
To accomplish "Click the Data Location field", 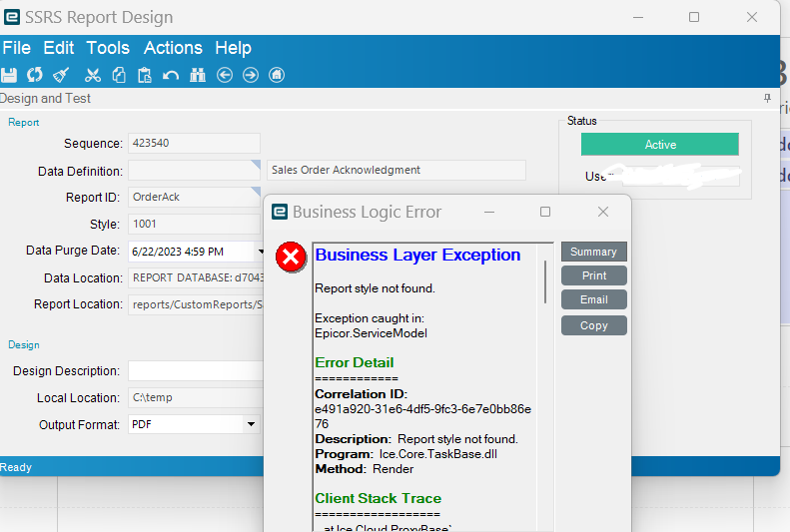I will [x=196, y=277].
